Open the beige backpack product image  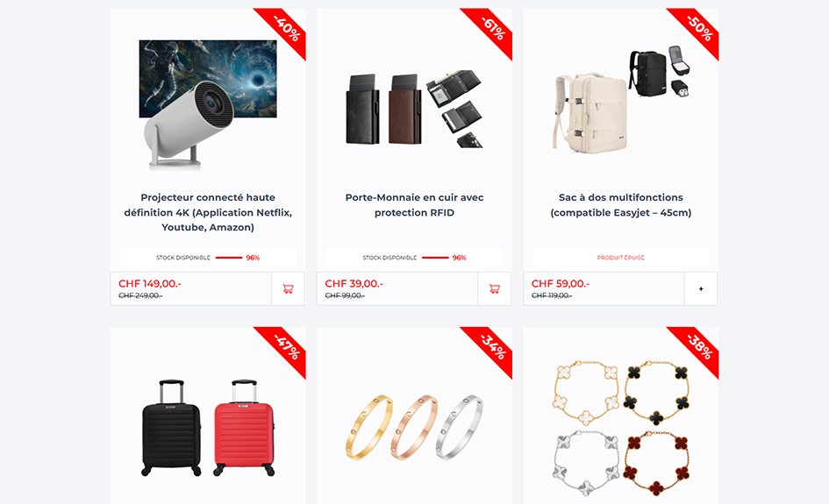(x=621, y=100)
